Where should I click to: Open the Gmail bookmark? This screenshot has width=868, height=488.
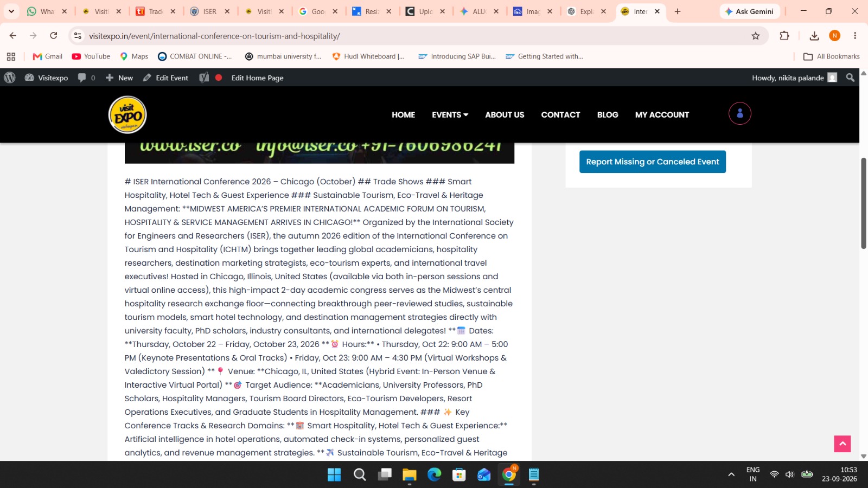click(48, 56)
